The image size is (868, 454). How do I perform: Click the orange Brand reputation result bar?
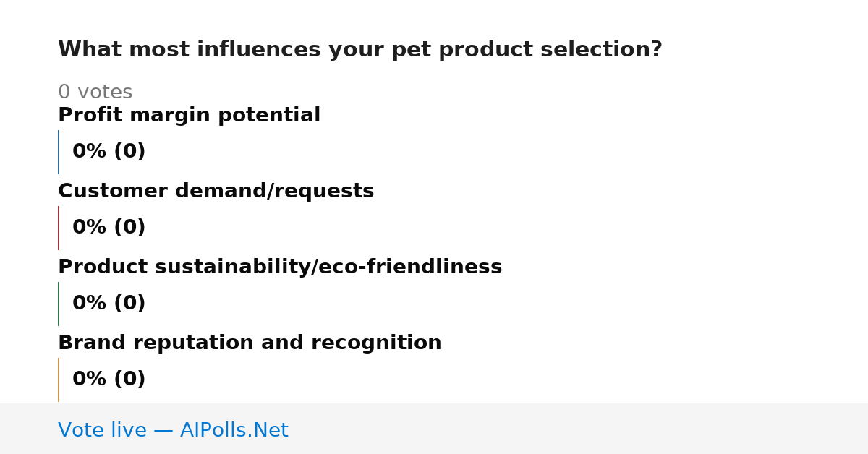pos(58,380)
